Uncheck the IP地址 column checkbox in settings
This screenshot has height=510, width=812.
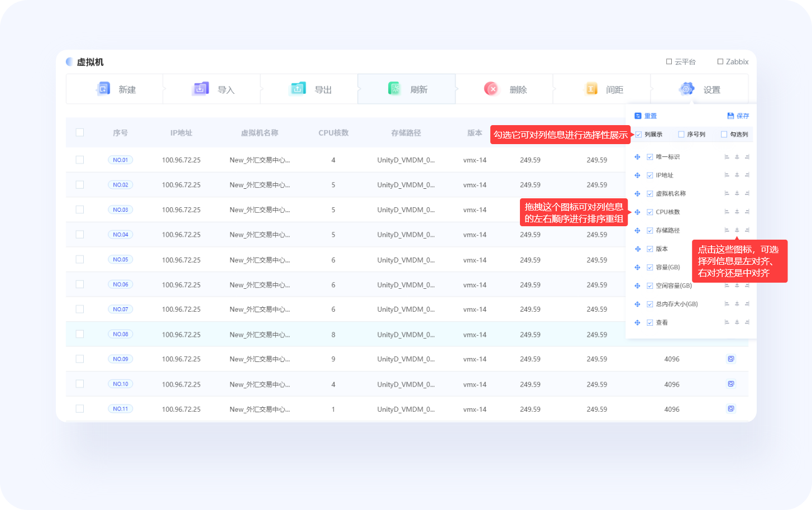649,175
